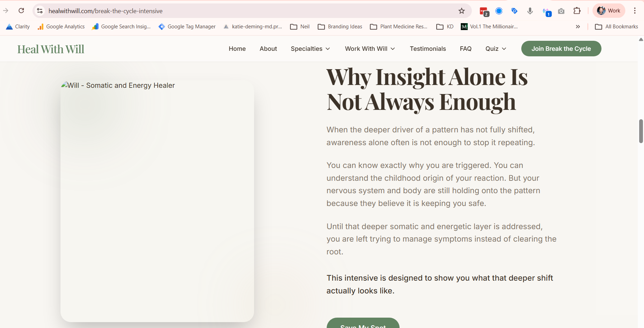Open the site information icon in address bar
The image size is (644, 328).
pos(40,11)
